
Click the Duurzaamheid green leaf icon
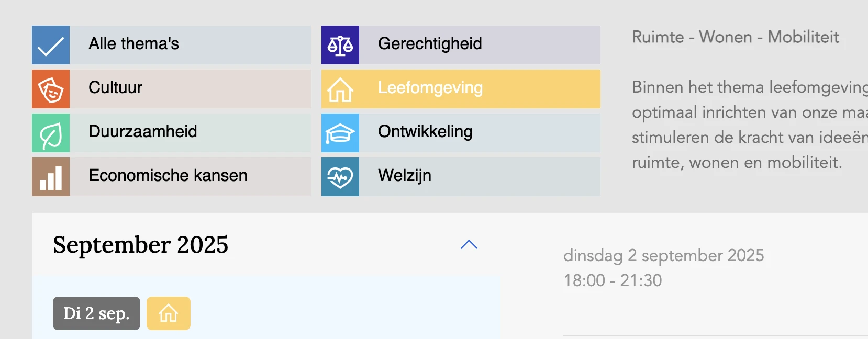coord(51,133)
